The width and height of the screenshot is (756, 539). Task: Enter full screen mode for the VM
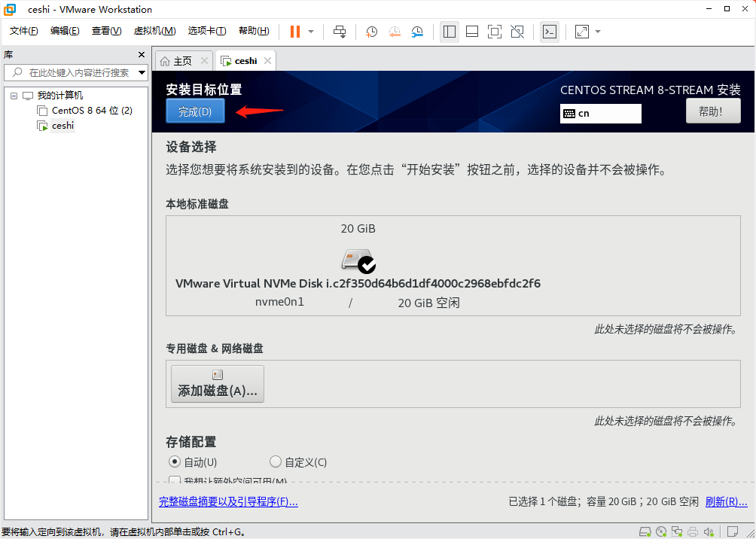493,32
